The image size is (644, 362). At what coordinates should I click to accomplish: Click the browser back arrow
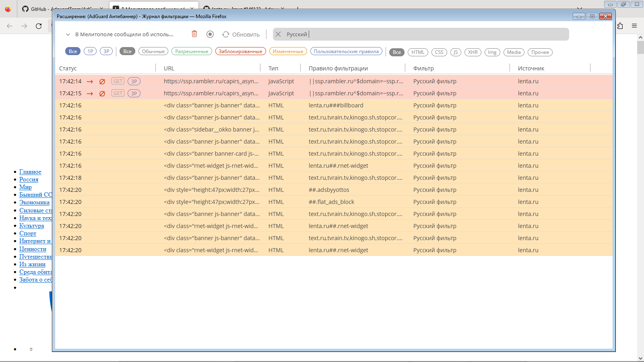click(x=9, y=26)
